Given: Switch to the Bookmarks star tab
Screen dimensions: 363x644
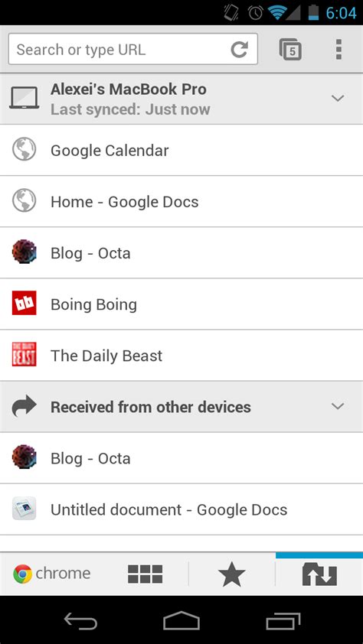Looking at the screenshot, I should point(232,574).
